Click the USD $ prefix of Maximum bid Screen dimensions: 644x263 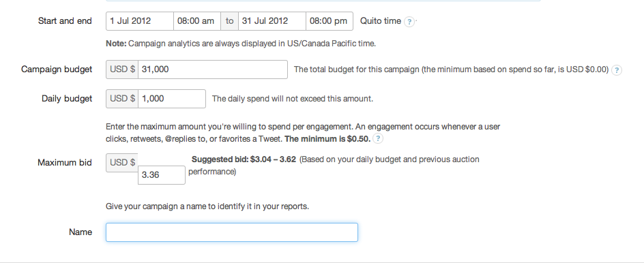point(122,163)
